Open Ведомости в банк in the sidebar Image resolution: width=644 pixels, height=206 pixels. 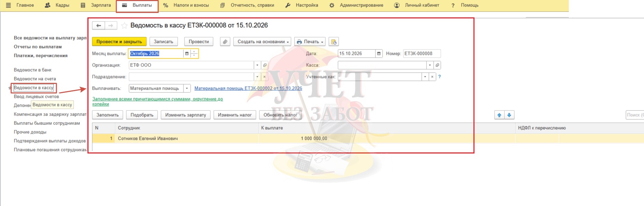[x=33, y=70]
